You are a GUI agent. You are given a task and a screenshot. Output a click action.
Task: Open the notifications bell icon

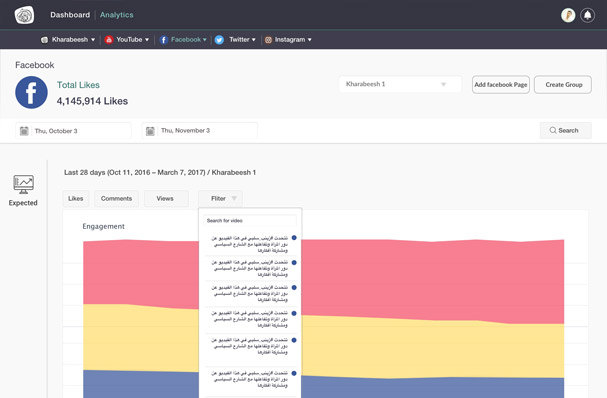[587, 15]
